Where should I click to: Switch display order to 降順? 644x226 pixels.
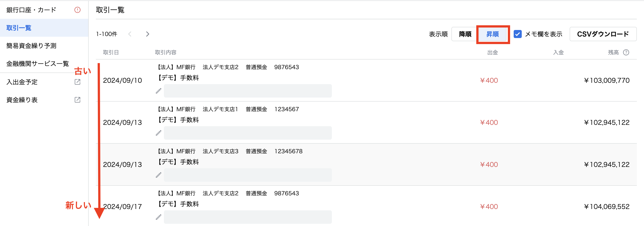(x=465, y=34)
